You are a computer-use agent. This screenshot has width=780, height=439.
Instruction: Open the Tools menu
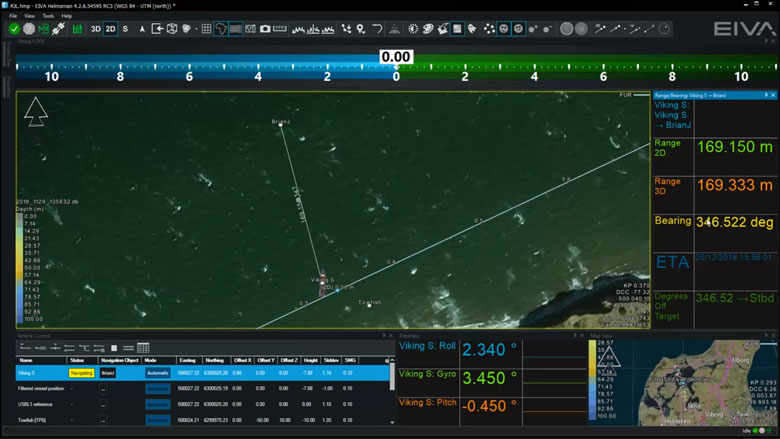(47, 16)
